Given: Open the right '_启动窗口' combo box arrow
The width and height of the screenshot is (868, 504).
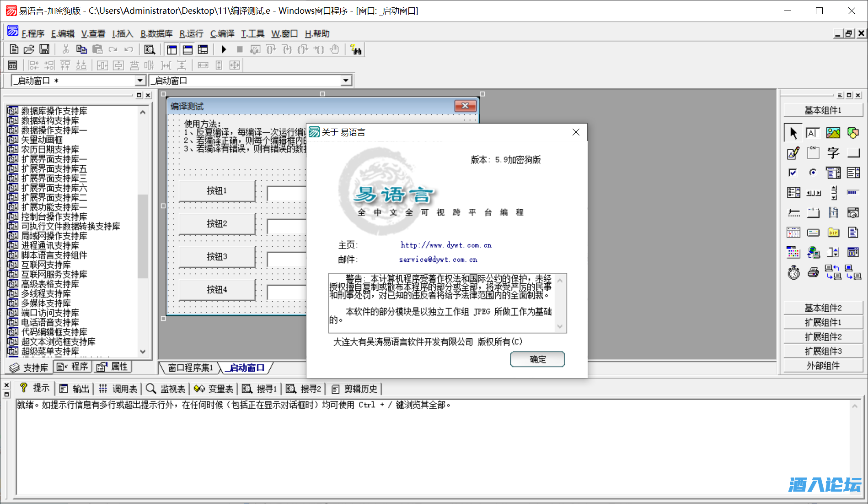Looking at the screenshot, I should click(346, 81).
